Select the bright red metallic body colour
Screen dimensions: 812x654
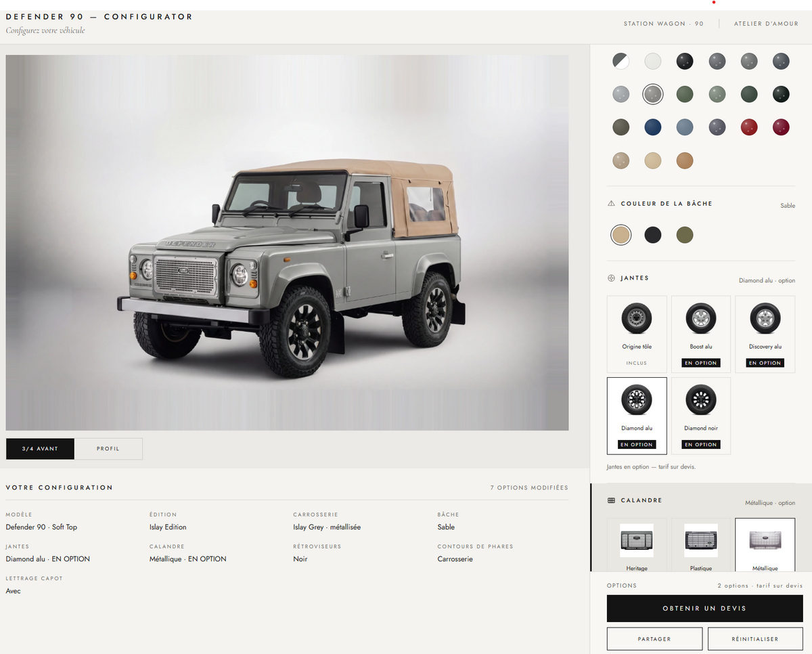click(x=748, y=127)
